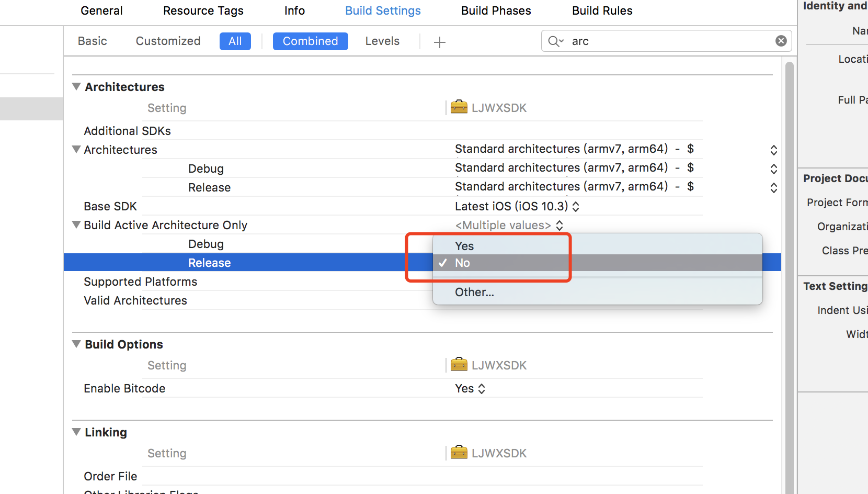Viewport: 868px width, 494px height.
Task: Click the search field containing arc
Action: pos(669,41)
